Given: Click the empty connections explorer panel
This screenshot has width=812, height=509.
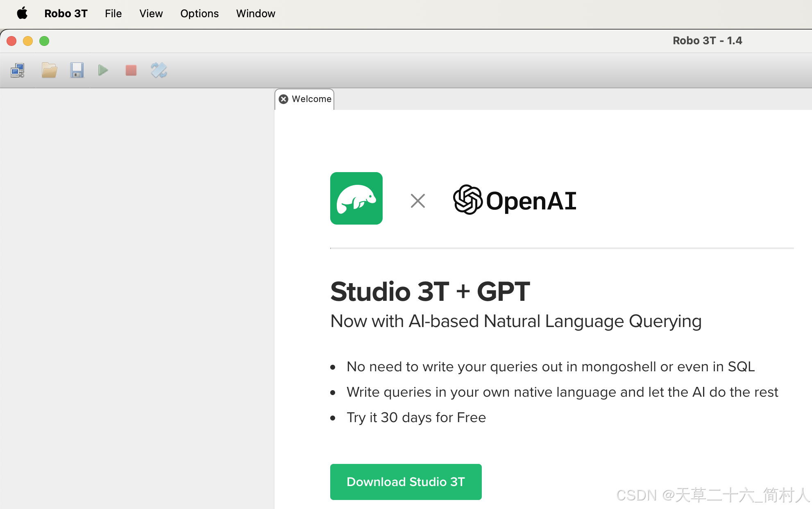Looking at the screenshot, I should [x=137, y=287].
